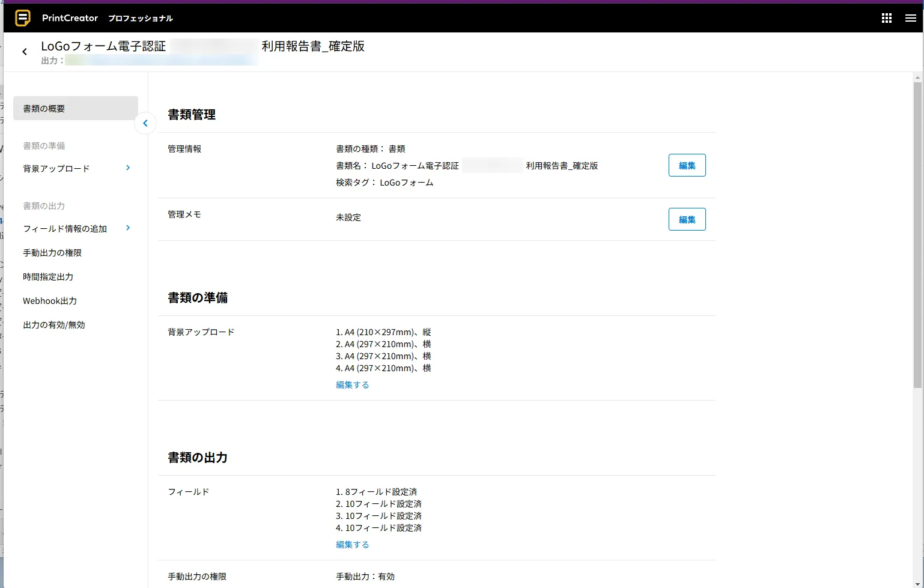Open 時間指定出力 in the sidebar
The width and height of the screenshot is (924, 588).
pos(48,277)
